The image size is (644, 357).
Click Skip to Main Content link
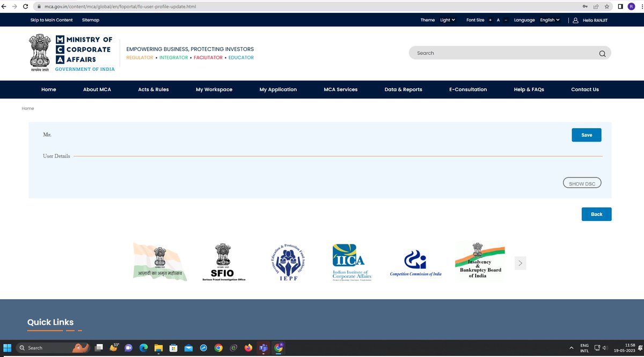coord(52,20)
